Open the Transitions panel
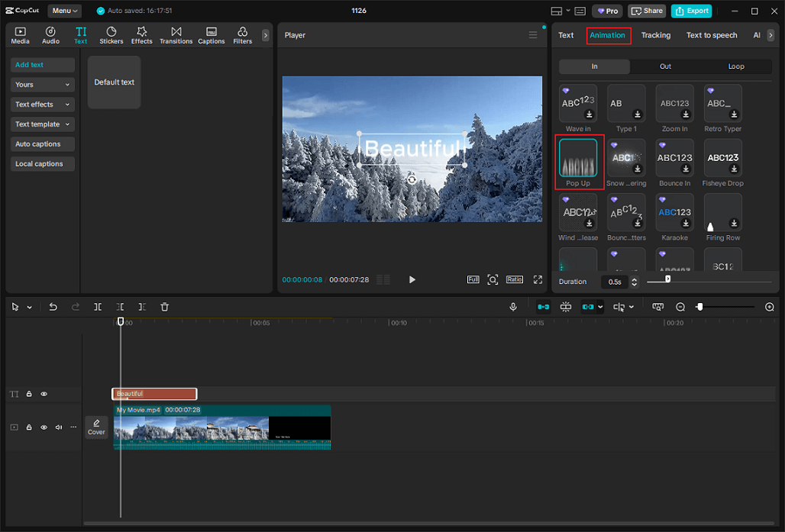The width and height of the screenshot is (785, 532). click(x=176, y=34)
